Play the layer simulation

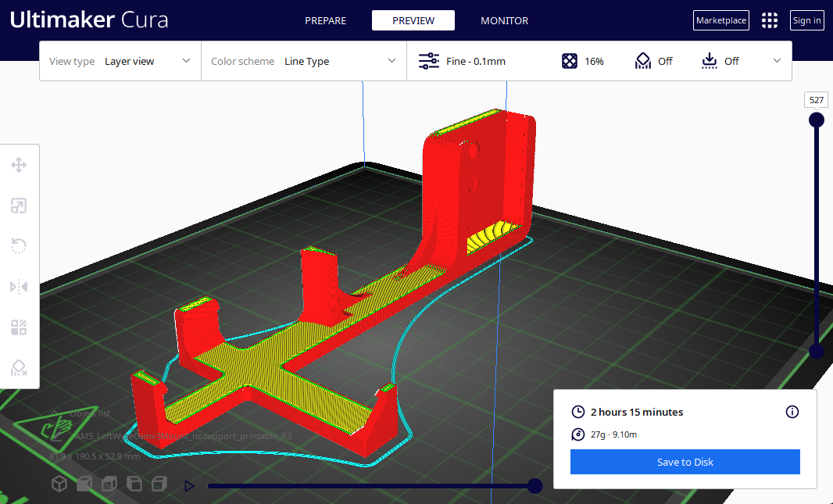[x=189, y=486]
